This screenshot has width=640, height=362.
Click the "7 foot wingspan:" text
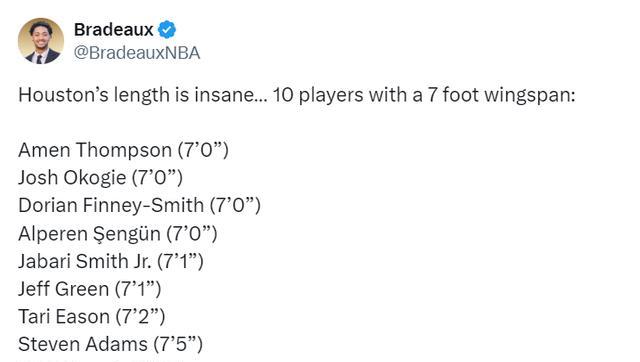[501, 95]
